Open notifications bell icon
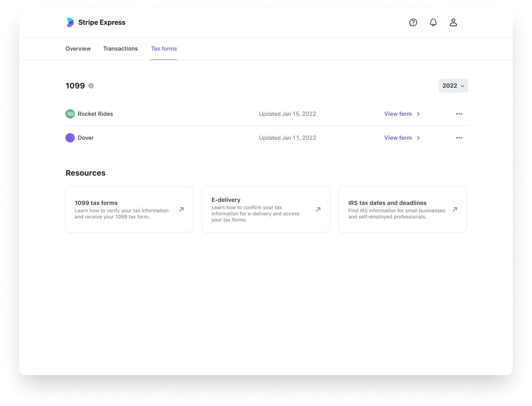Image resolution: width=532 pixels, height=406 pixels. 433,22
